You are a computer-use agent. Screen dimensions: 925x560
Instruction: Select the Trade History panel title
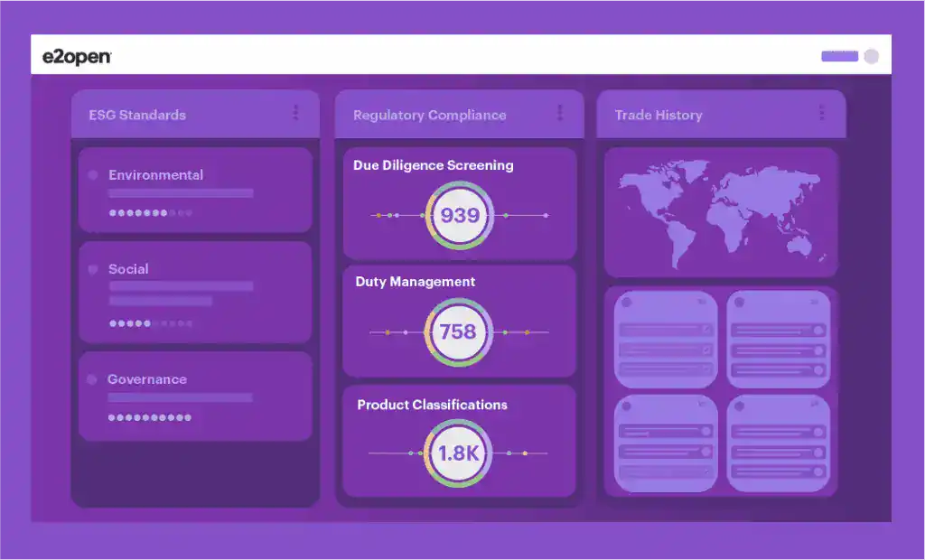point(659,115)
